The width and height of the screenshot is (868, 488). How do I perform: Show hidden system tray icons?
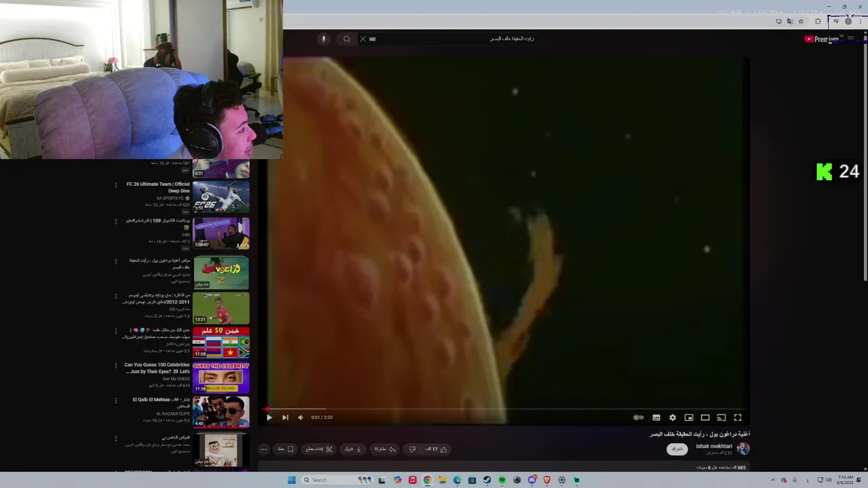[772, 480]
